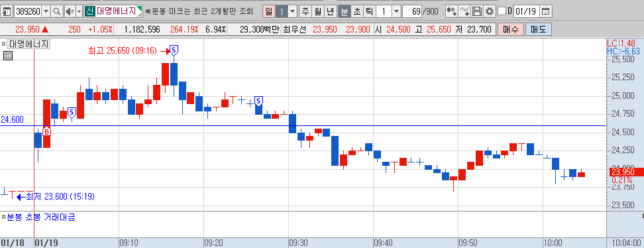Click the candlestick chart type icon
The height and width of the screenshot is (248, 644).
pos(452,11)
